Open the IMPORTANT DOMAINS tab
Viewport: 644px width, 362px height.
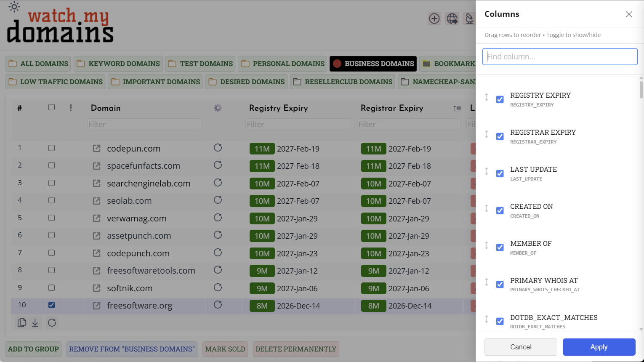click(155, 82)
